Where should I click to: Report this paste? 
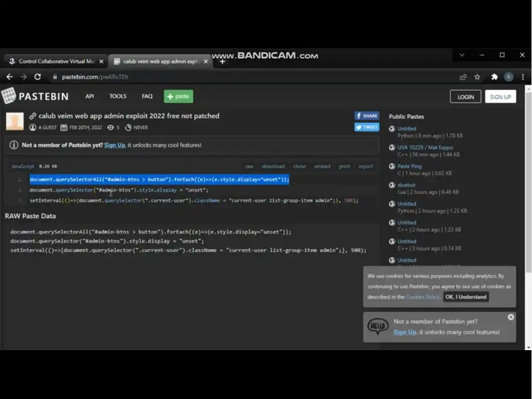pos(365,166)
